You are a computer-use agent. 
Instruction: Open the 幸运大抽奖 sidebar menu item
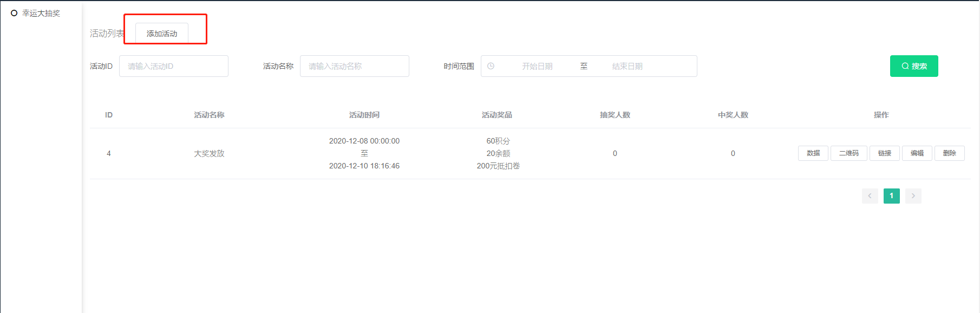click(41, 13)
